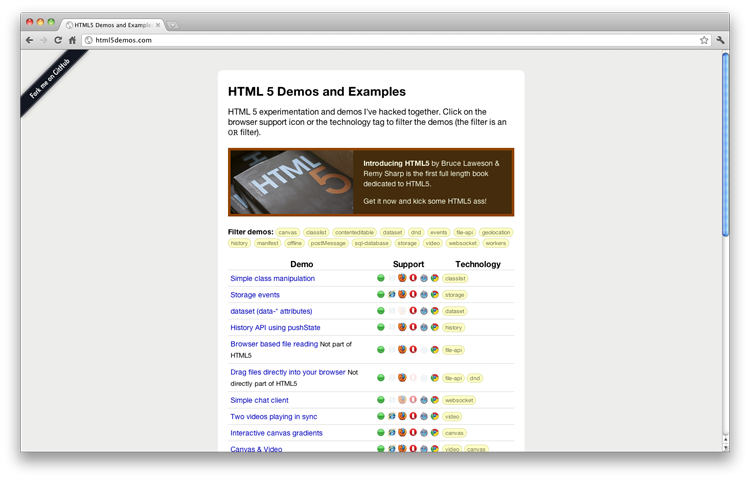
Task: Filter by the storage tag under Filter demos
Action: point(407,243)
